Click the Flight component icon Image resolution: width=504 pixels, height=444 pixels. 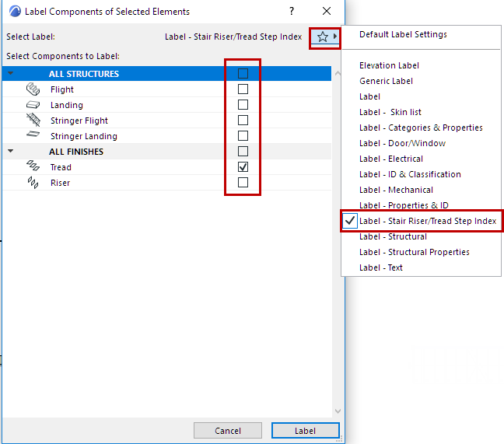(33, 89)
